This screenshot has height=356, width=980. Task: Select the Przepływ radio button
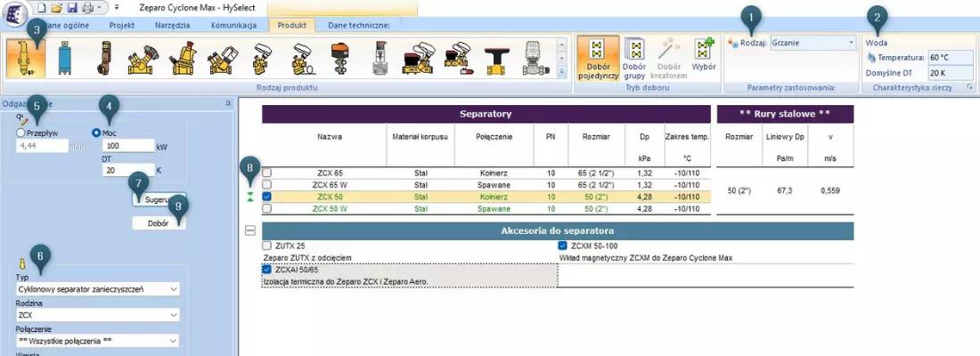tap(21, 133)
